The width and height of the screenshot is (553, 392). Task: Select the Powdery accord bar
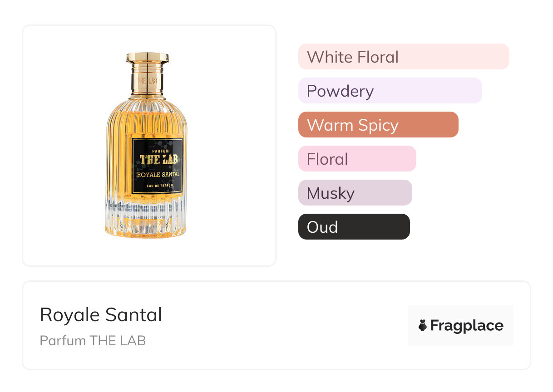coord(390,91)
